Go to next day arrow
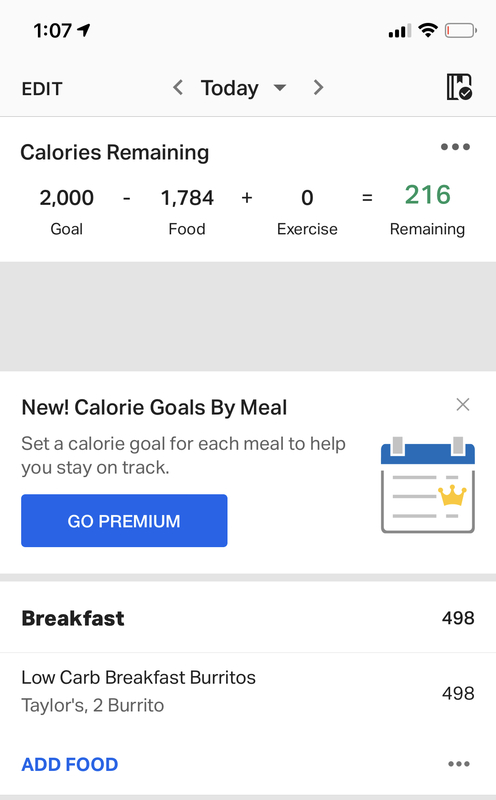The height and width of the screenshot is (800, 496). [318, 88]
